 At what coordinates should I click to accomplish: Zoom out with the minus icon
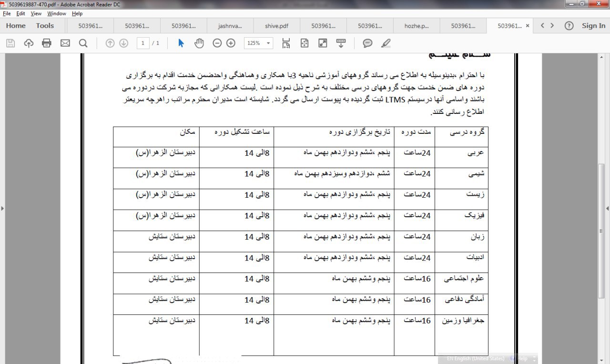click(x=217, y=43)
